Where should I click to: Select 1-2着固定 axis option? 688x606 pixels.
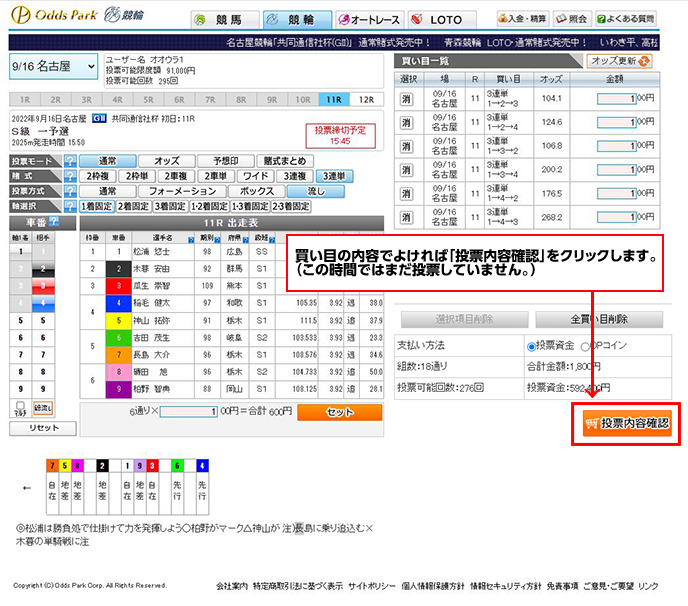coord(209,206)
